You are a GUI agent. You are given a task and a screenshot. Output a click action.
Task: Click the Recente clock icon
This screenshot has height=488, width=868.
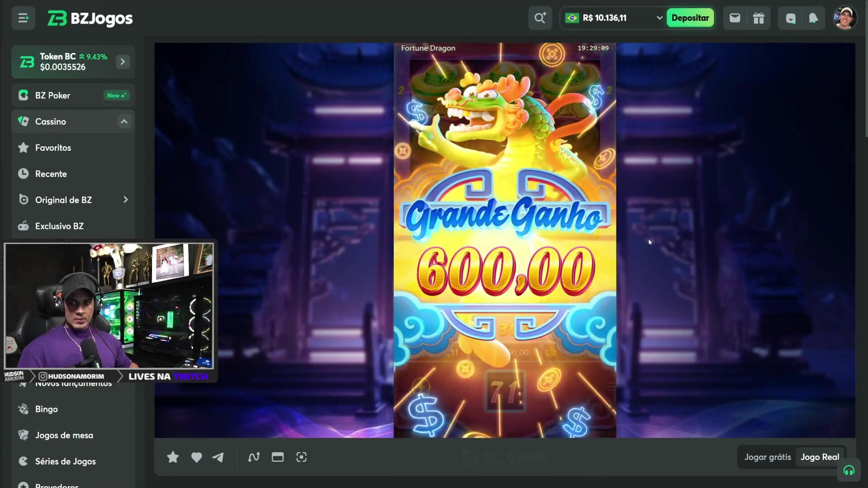[24, 173]
